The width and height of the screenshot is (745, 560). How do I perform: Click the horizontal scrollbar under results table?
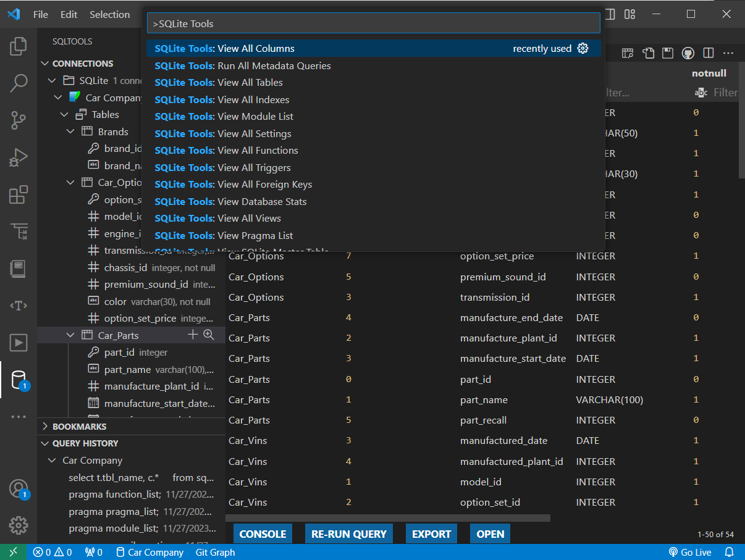tap(388, 518)
